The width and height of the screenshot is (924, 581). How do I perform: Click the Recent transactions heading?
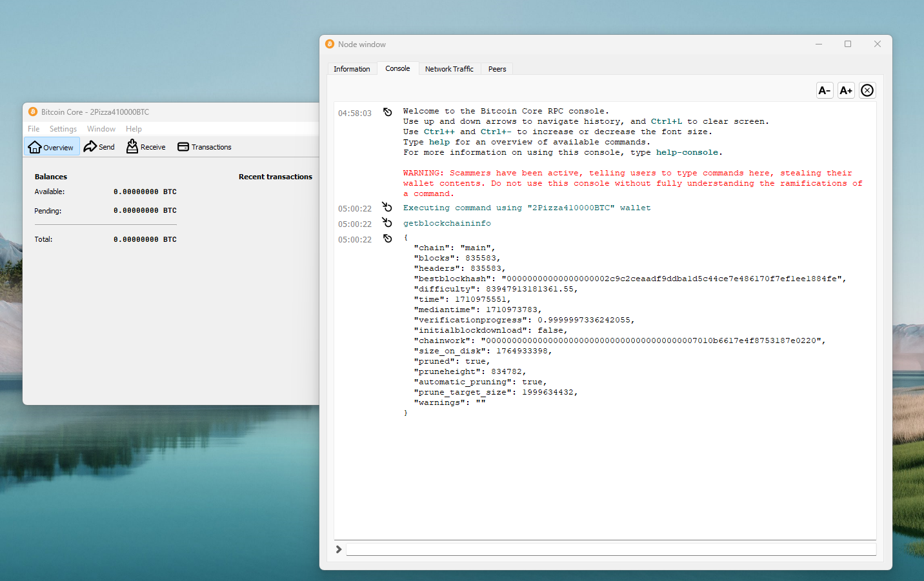click(x=276, y=177)
